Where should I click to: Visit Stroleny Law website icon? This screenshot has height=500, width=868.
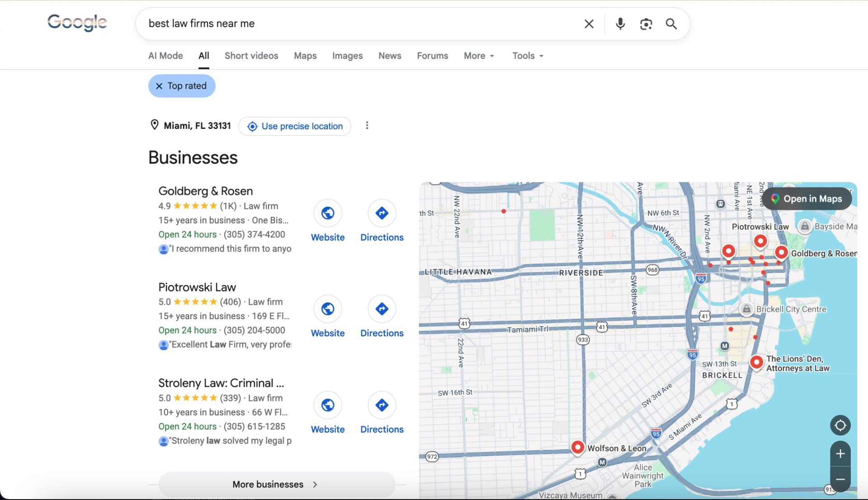point(328,405)
